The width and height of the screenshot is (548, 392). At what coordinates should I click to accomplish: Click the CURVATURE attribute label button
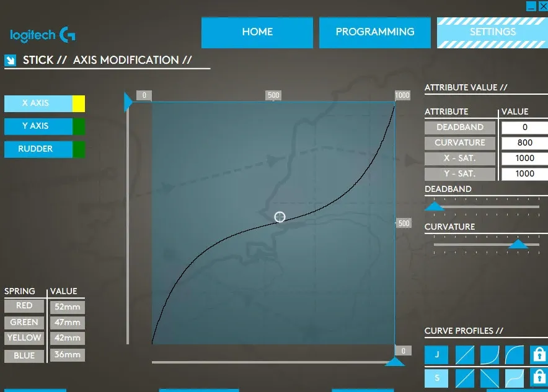click(x=460, y=143)
